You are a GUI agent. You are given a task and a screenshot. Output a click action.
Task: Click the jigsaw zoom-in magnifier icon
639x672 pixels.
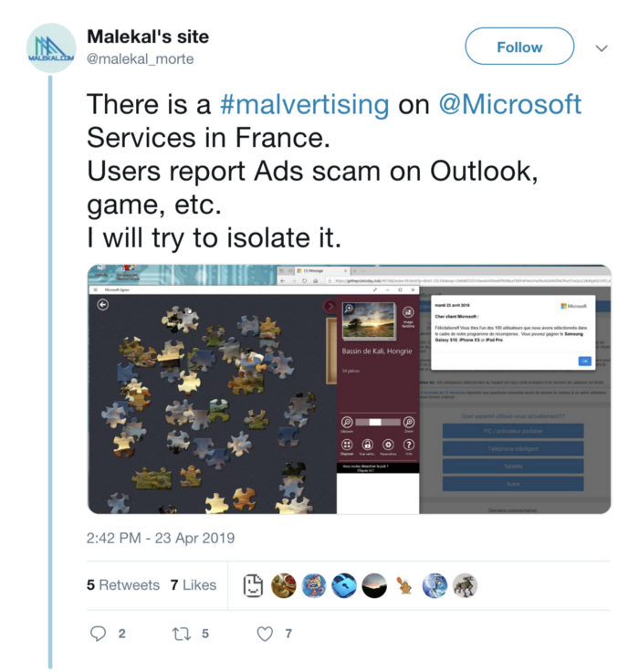point(408,423)
